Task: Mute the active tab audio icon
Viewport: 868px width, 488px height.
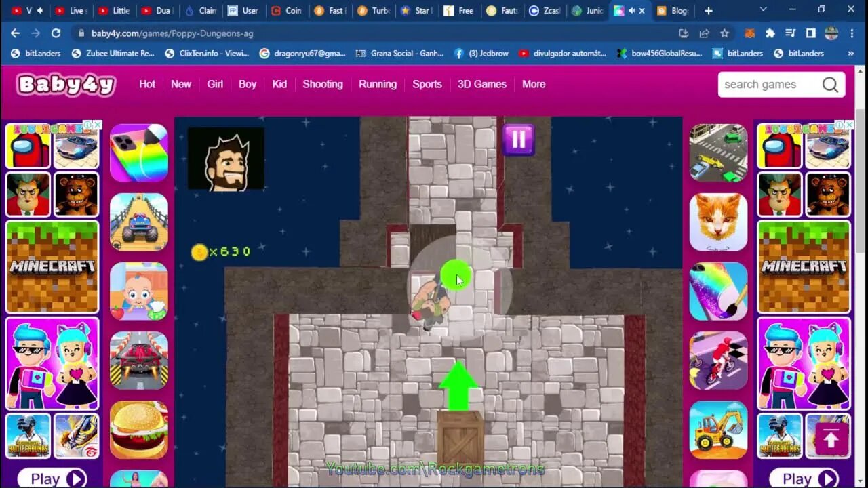Action: point(632,10)
